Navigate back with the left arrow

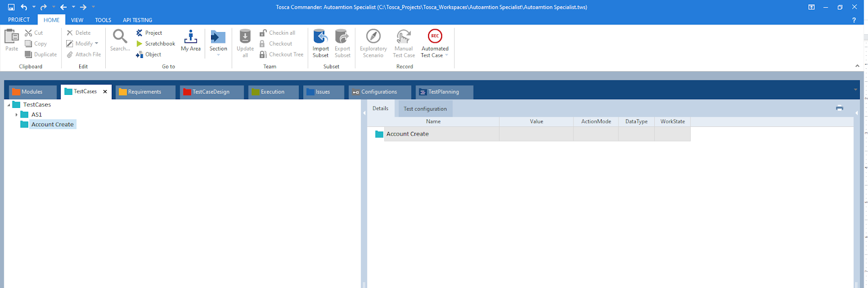(63, 7)
